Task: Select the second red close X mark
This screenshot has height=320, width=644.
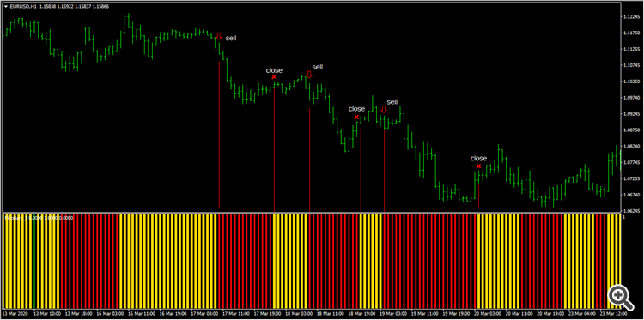Action: [x=356, y=118]
